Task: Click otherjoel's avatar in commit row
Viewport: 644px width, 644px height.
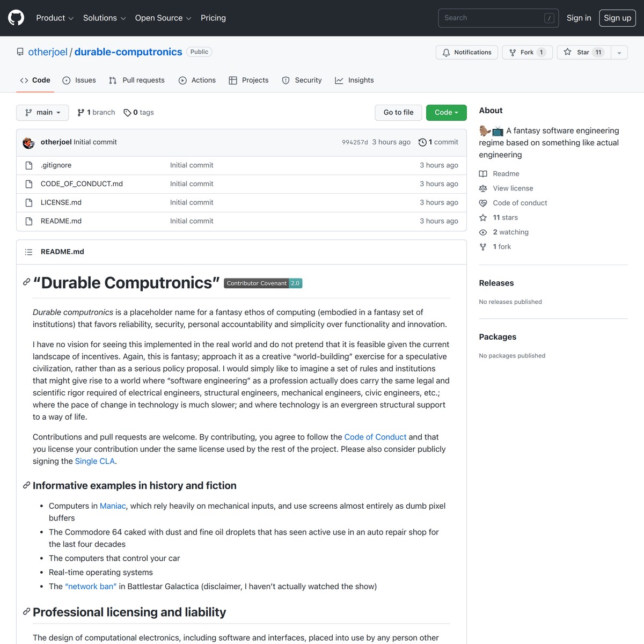Action: point(29,142)
